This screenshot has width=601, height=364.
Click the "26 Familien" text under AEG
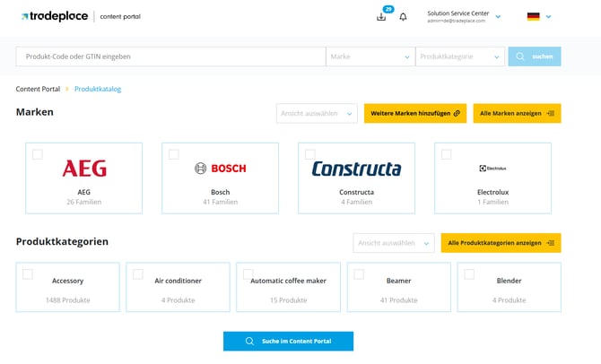(x=84, y=202)
